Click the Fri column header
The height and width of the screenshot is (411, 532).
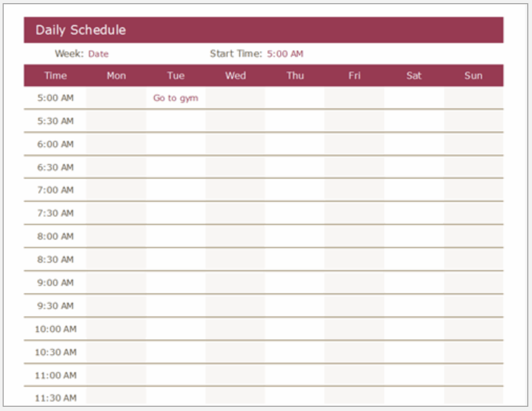click(354, 76)
